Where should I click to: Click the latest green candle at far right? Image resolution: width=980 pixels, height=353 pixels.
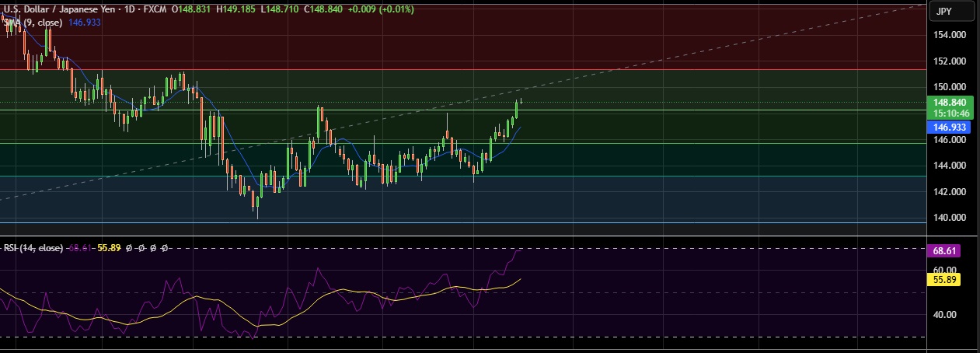(516, 110)
